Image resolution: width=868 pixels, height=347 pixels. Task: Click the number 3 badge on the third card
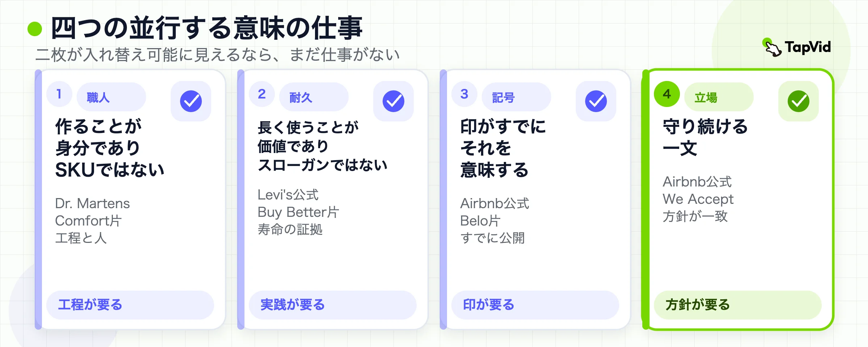[x=464, y=94]
